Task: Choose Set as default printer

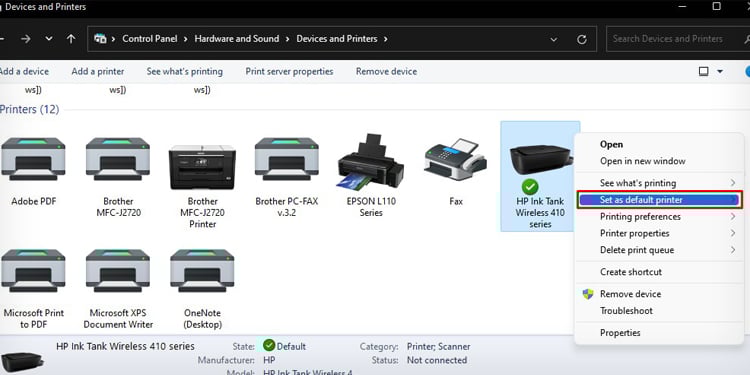Action: coord(659,200)
